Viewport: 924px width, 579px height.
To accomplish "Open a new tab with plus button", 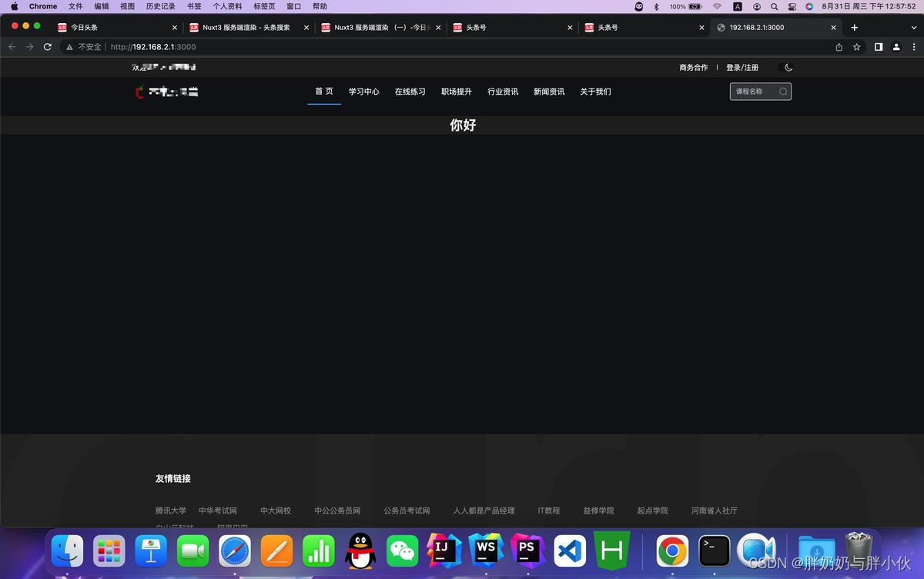I will point(854,27).
